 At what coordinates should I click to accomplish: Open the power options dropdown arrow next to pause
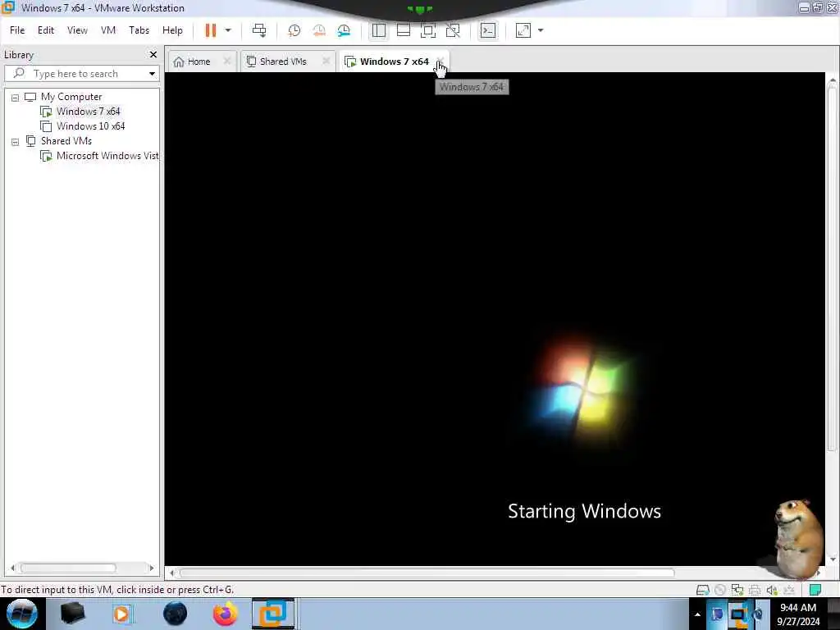[x=228, y=30]
